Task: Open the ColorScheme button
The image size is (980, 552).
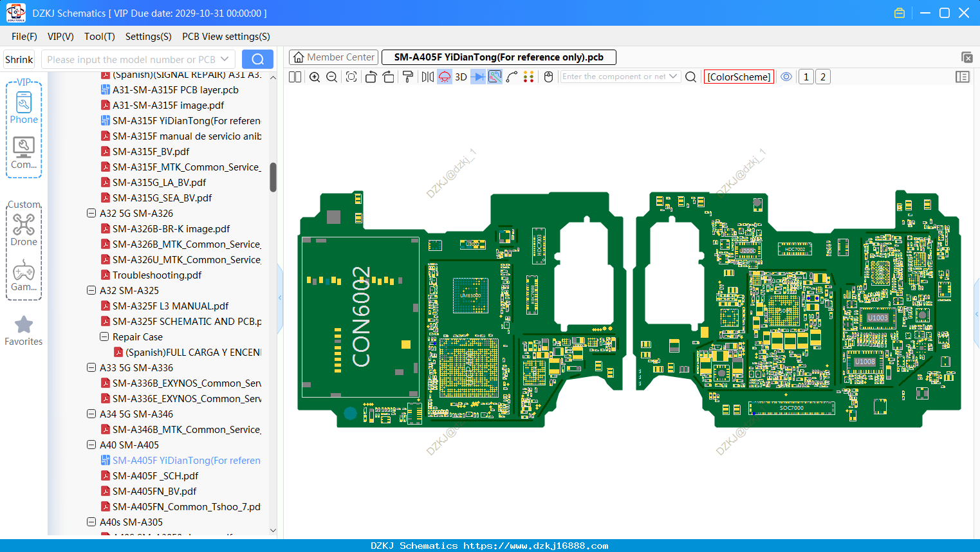Action: click(x=739, y=77)
